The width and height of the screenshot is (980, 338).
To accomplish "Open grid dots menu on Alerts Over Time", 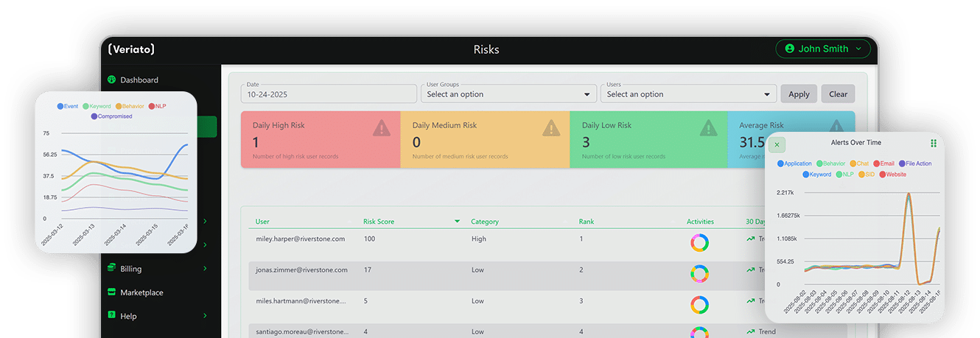I will pyautogui.click(x=934, y=143).
